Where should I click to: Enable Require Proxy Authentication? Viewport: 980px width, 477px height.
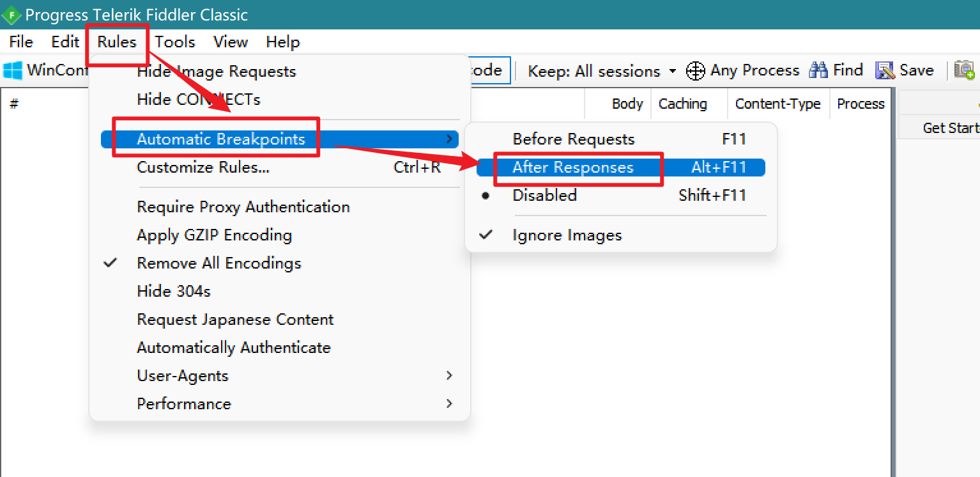(x=280, y=207)
